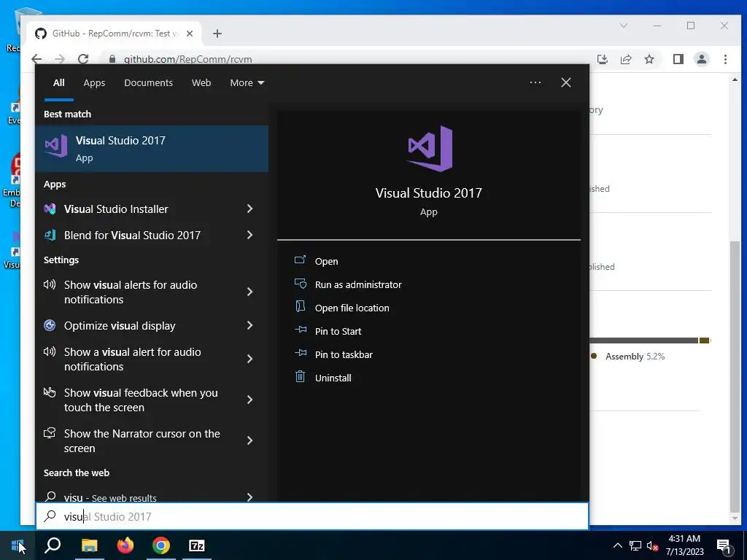Go back in Chrome
Image resolution: width=747 pixels, height=560 pixels.
click(36, 59)
